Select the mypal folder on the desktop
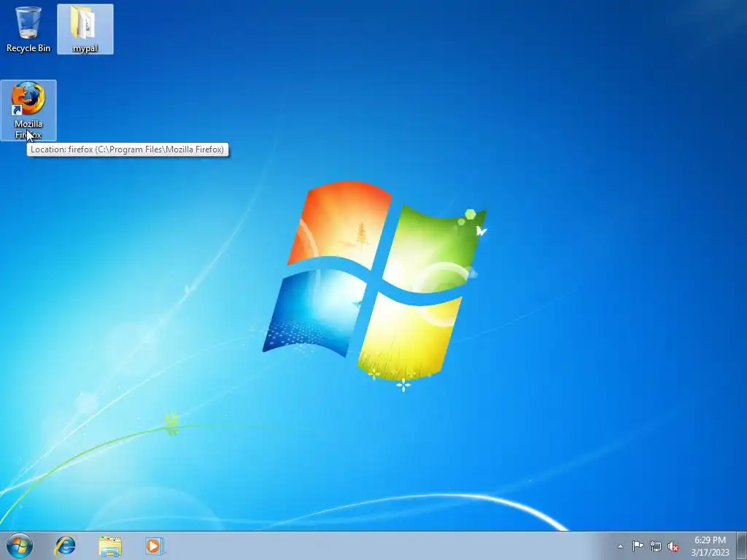 click(x=85, y=29)
